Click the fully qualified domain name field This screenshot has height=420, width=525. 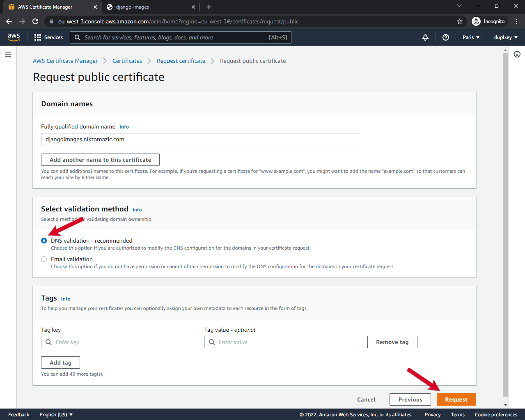pos(200,139)
